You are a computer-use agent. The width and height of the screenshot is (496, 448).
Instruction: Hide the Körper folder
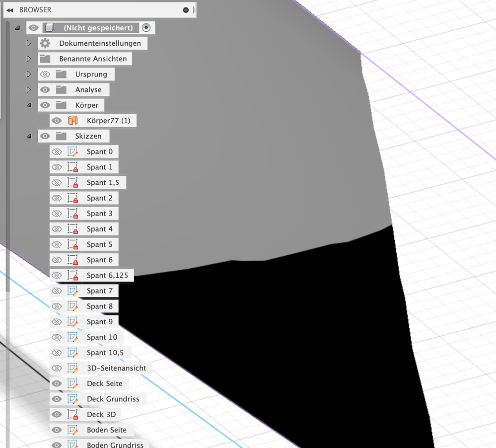[x=45, y=105]
